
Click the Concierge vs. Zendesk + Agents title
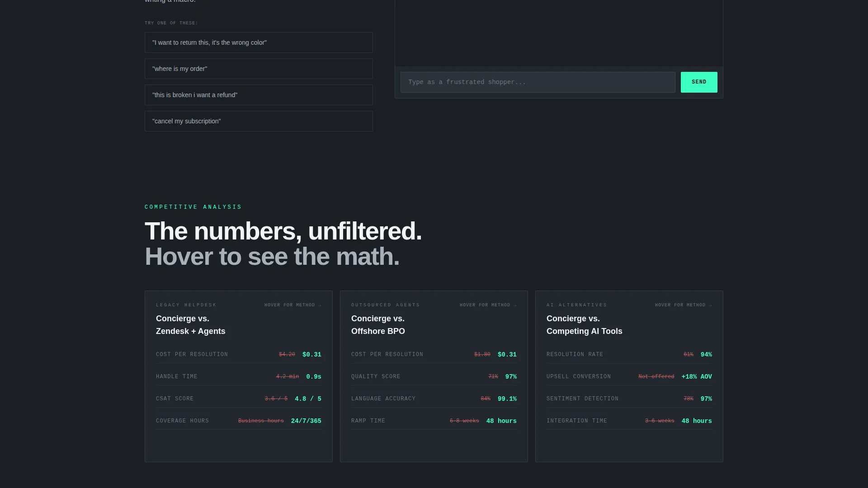coord(190,325)
